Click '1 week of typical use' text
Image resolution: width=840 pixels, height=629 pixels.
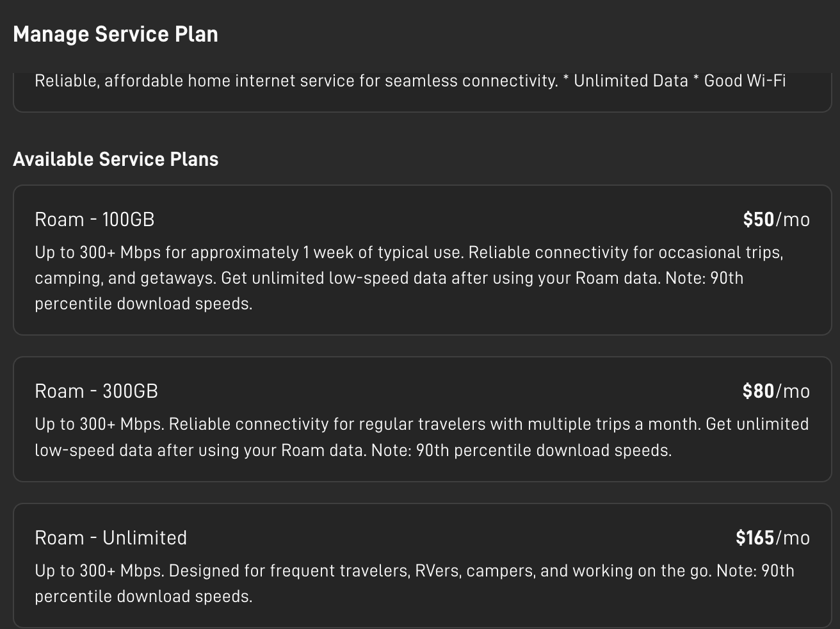382,253
